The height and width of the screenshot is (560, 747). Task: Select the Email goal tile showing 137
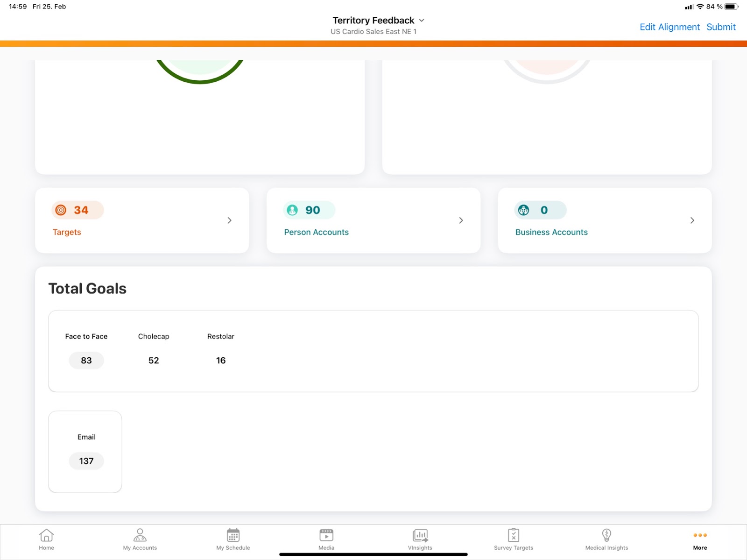(x=85, y=452)
